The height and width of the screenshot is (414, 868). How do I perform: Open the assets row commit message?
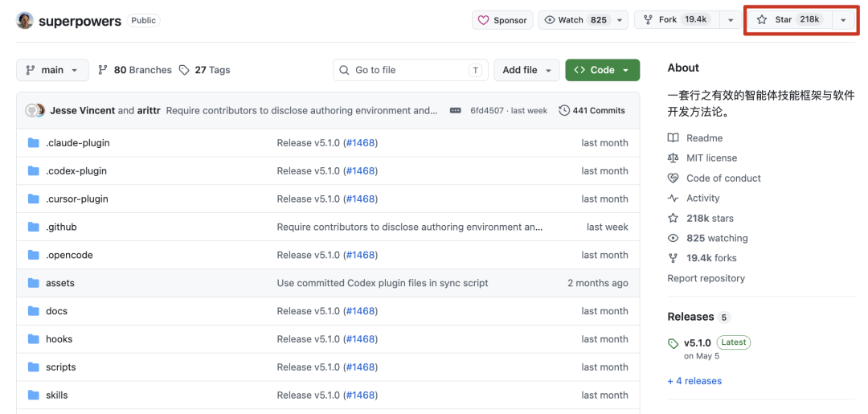click(x=383, y=283)
